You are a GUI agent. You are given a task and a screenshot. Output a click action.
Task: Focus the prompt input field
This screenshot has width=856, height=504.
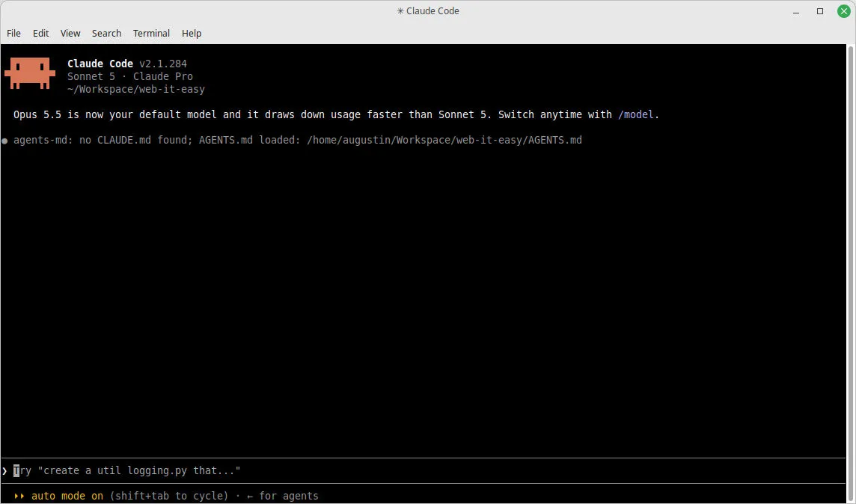(x=424, y=471)
